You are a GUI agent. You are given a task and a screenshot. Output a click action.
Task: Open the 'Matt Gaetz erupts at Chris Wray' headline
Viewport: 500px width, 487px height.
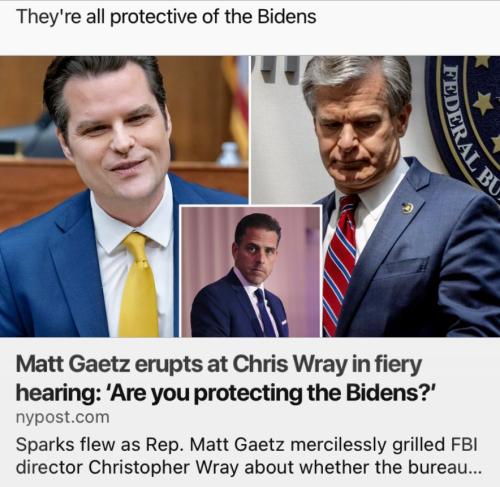[x=226, y=378]
